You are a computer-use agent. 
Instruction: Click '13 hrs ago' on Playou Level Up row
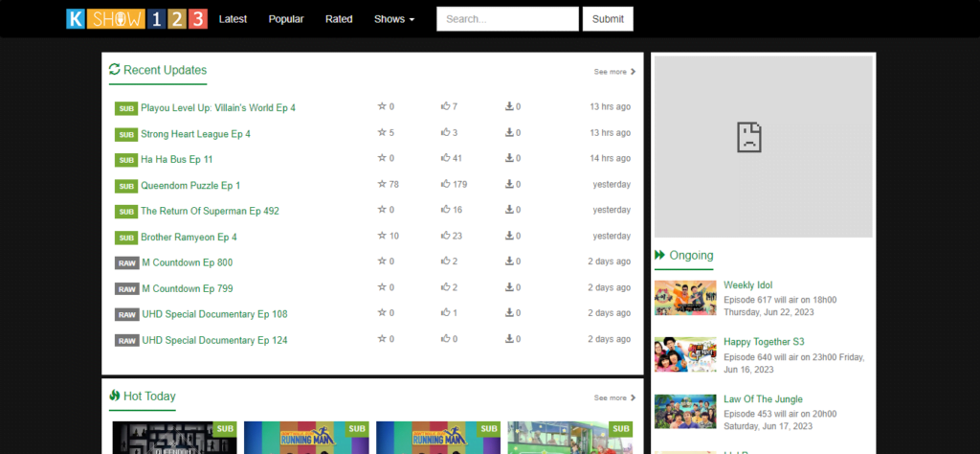(x=610, y=107)
